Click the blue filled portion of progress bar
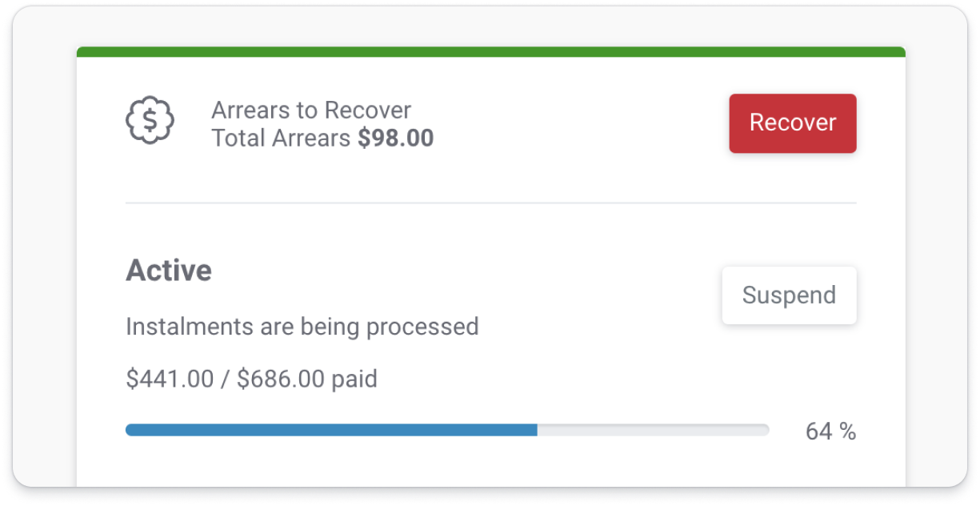Viewport: 980px width, 506px height. [331, 430]
